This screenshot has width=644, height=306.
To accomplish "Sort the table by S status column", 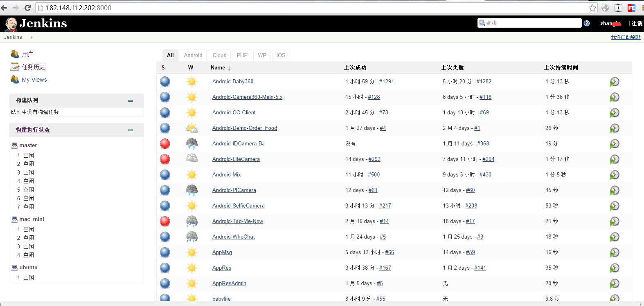I will tap(163, 68).
